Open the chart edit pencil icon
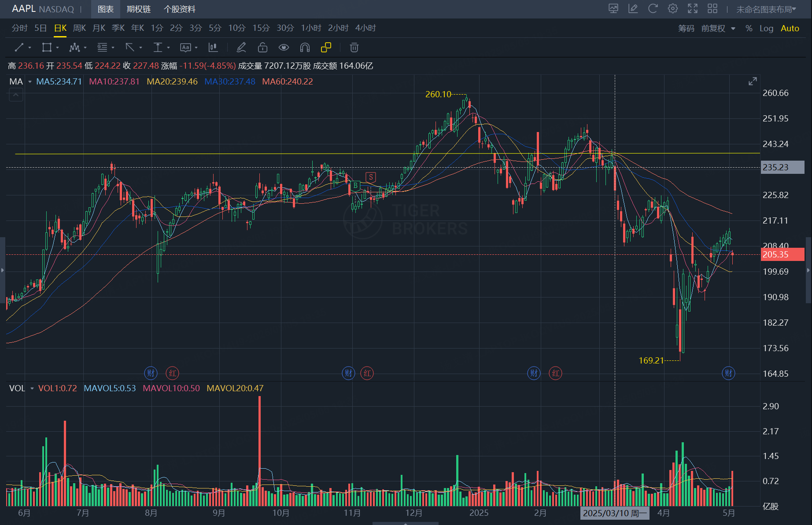812x525 pixels. tap(633, 9)
